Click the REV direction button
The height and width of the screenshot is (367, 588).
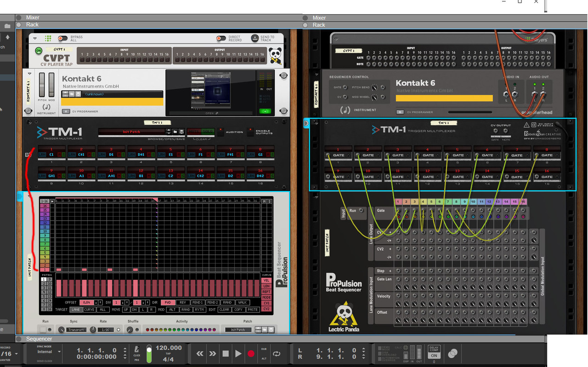coord(182,302)
